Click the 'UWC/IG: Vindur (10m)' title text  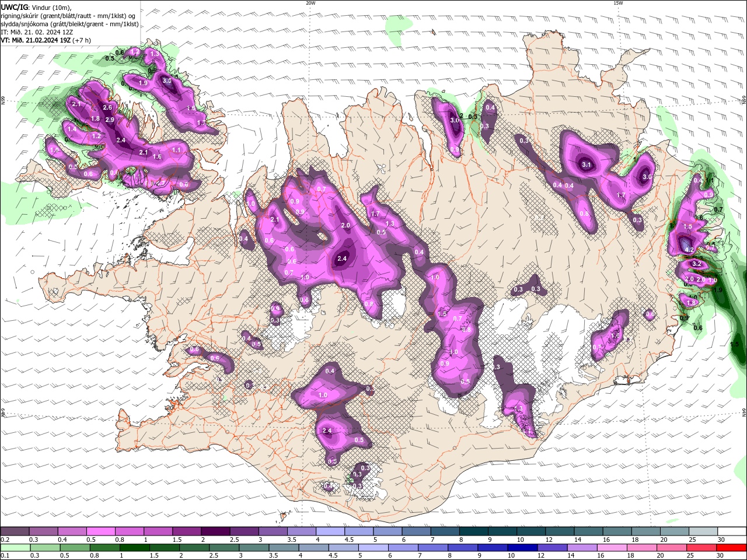coord(36,7)
